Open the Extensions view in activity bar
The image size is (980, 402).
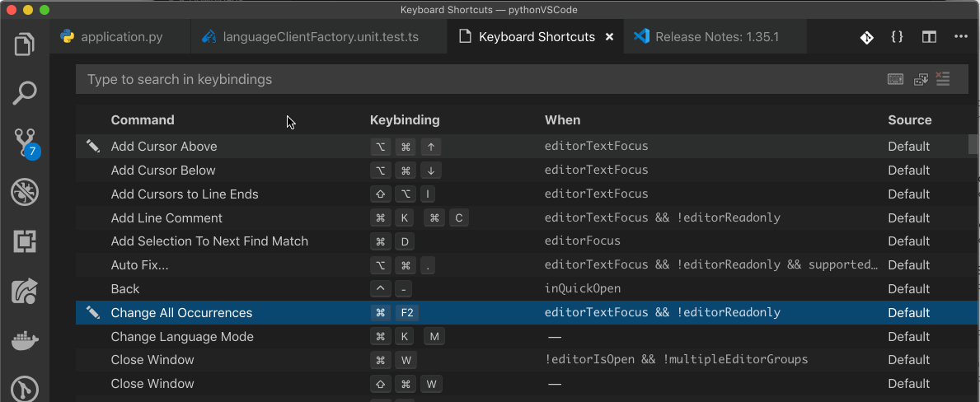tap(25, 241)
